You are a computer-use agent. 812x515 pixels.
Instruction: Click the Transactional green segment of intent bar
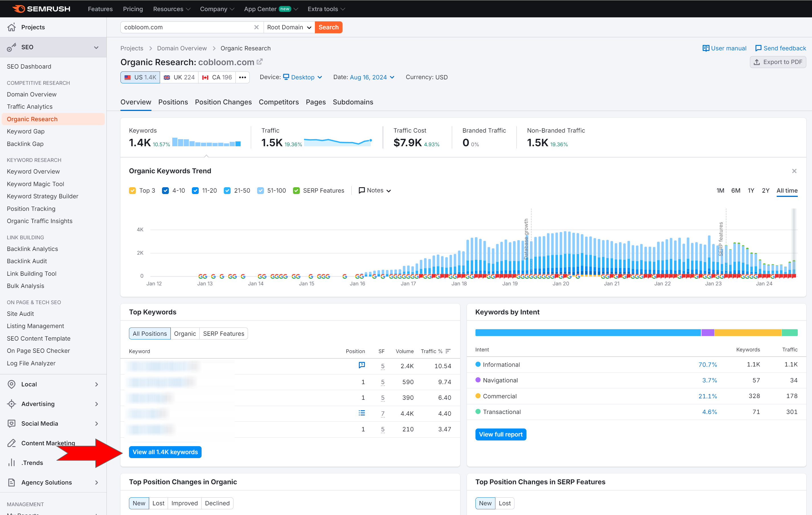pyautogui.click(x=790, y=333)
